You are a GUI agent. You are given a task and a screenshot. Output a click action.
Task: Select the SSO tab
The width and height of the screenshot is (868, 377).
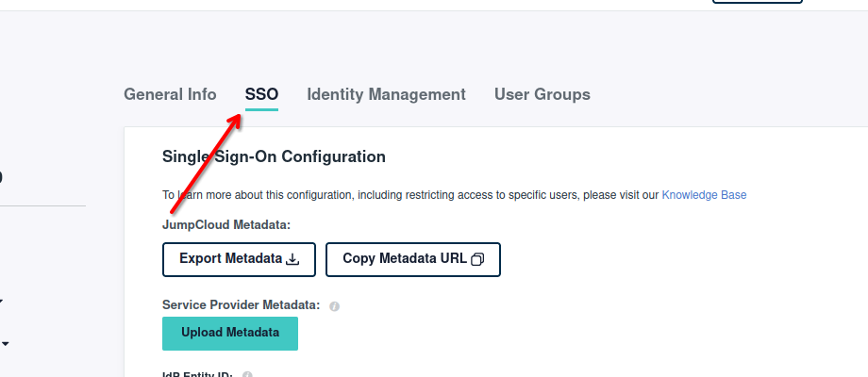[261, 94]
